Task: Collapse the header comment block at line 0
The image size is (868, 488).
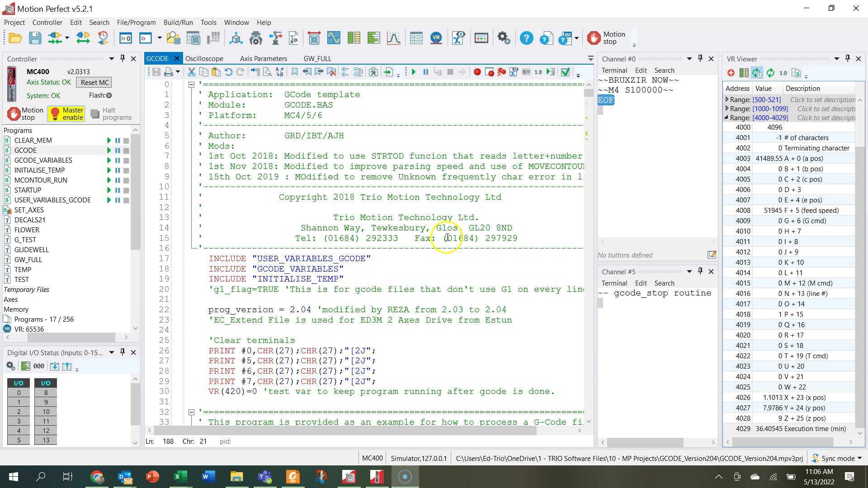Action: click(191, 84)
